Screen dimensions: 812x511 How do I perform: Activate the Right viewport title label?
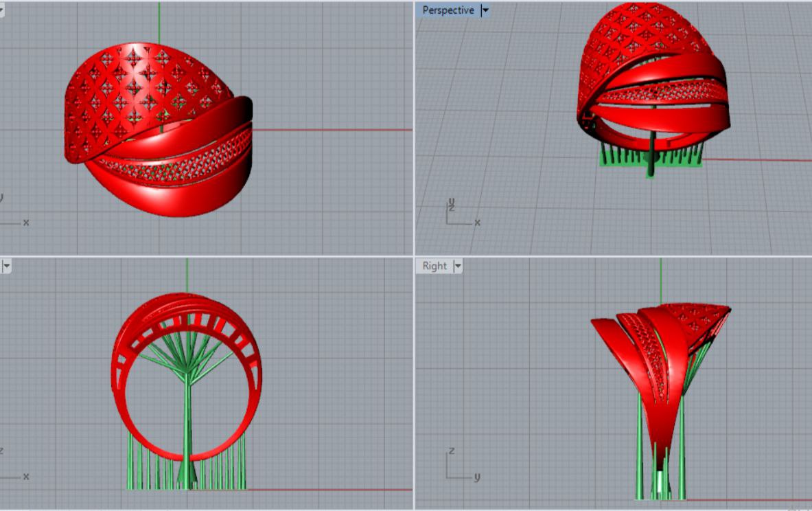[x=434, y=266]
